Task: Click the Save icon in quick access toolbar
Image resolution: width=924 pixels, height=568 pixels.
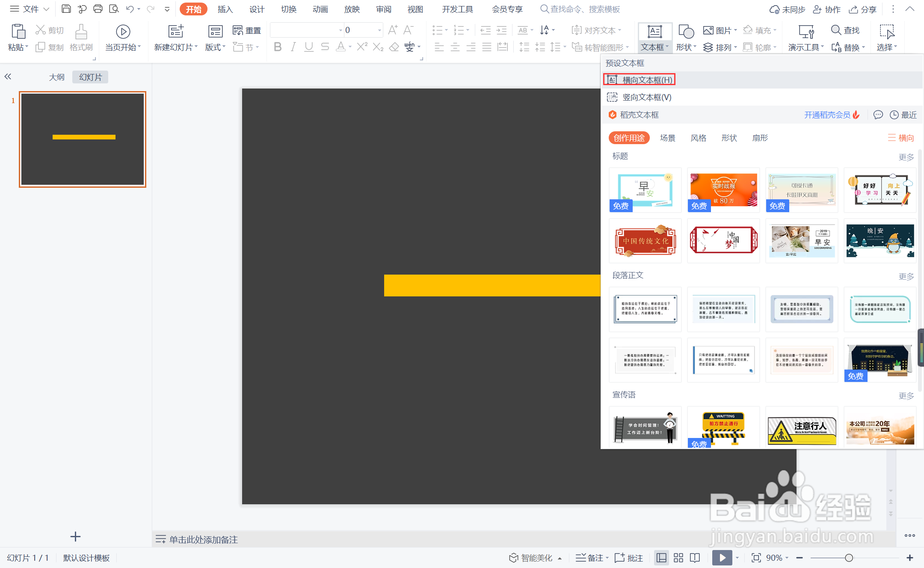Action: [66, 9]
